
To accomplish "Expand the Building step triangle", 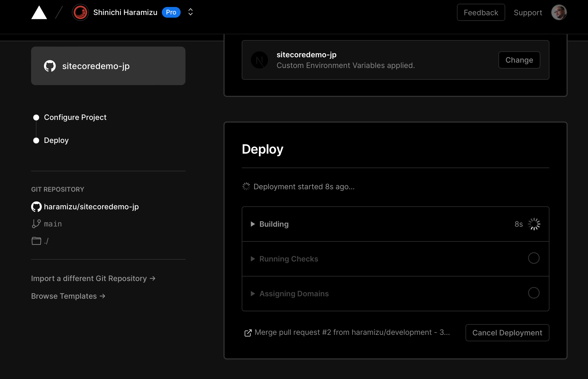I will 252,224.
